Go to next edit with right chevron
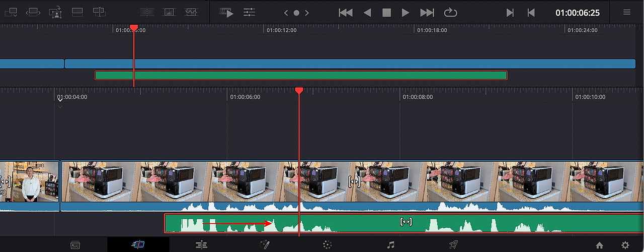Screen dimensions: 644x252 (x=307, y=13)
